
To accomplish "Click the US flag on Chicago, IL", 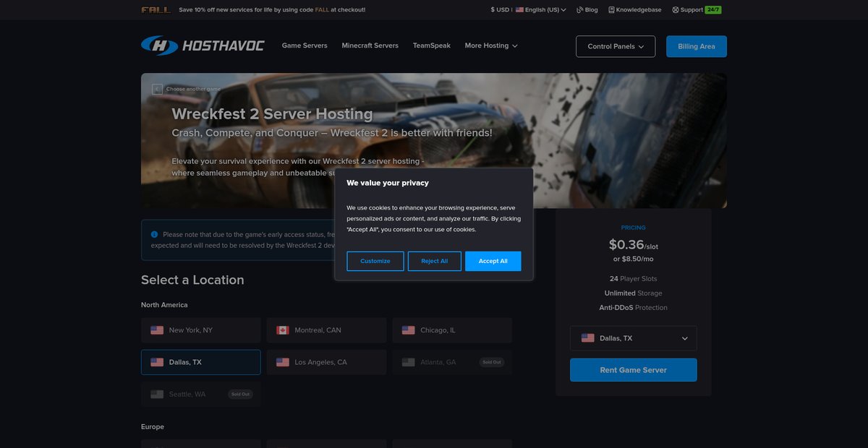I will [408, 330].
